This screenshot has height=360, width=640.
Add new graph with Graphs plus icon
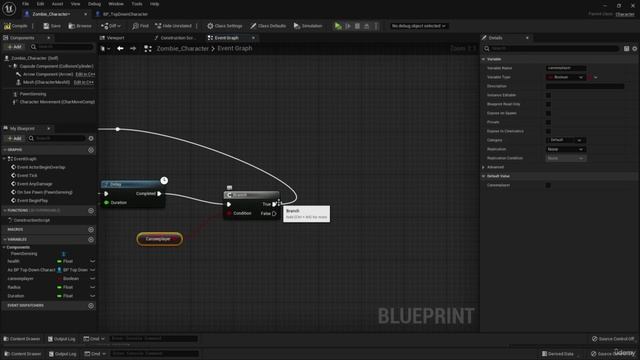point(91,150)
